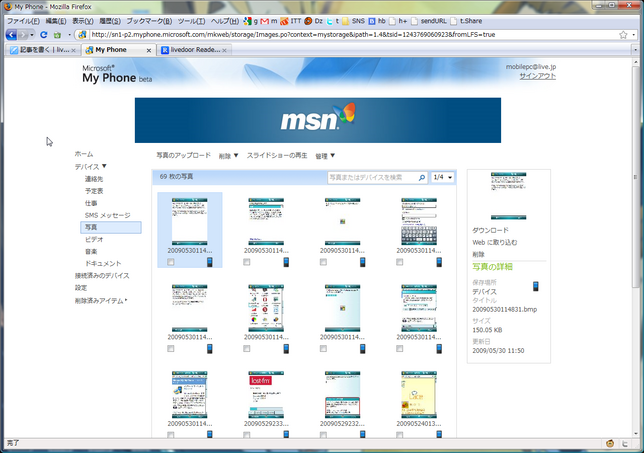Click phone icon under 20090529232... photo
The height and width of the screenshot is (453, 644).
pos(363,434)
